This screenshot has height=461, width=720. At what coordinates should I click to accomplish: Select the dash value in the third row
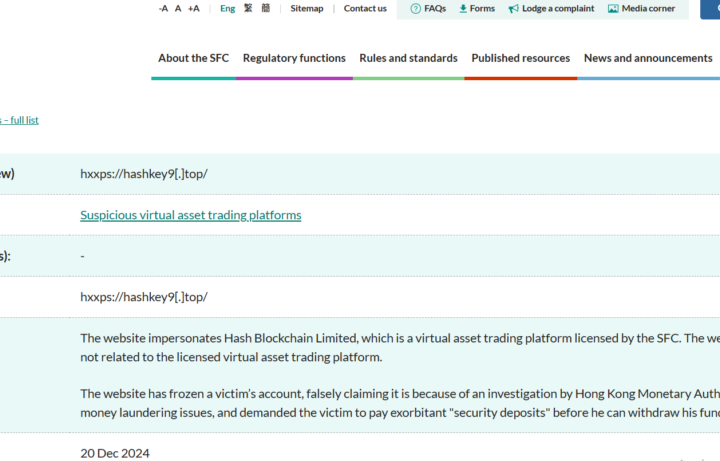(x=82, y=256)
